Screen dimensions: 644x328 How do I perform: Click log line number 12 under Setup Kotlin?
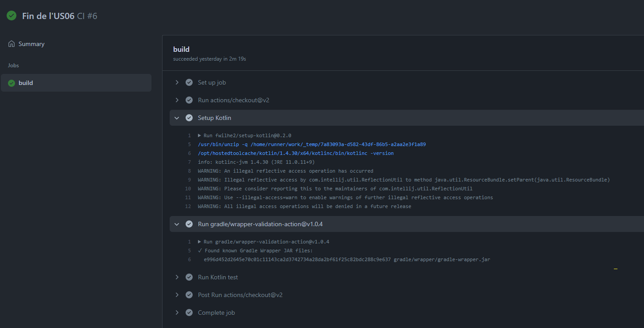tap(188, 206)
